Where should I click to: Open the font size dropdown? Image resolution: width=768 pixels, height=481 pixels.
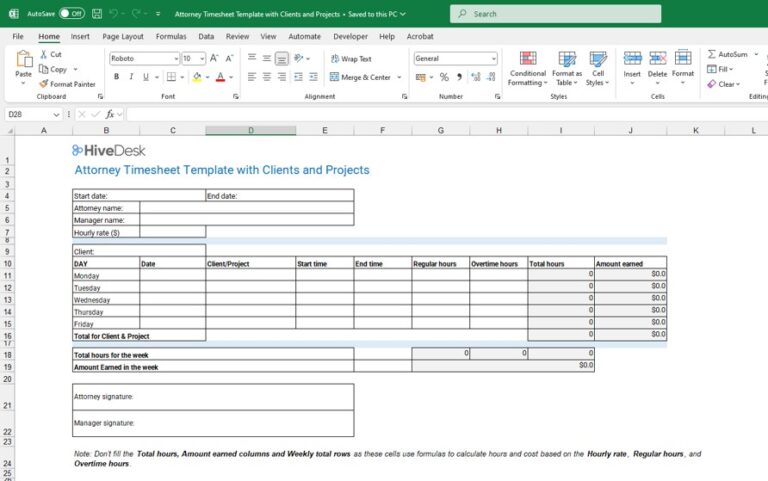click(x=202, y=59)
